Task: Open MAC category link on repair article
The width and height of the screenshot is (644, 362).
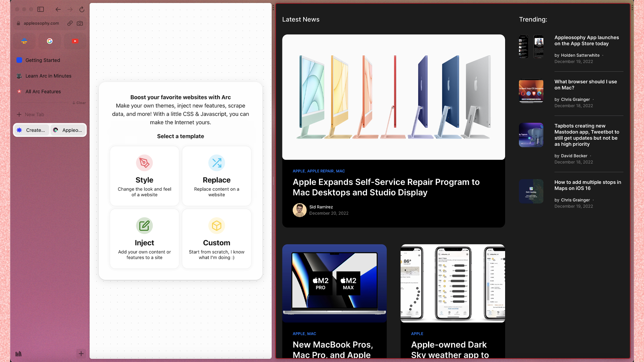Action: [340, 171]
